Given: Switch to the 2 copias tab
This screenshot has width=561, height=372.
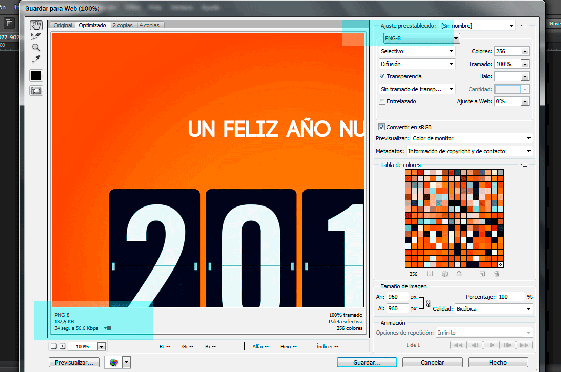Looking at the screenshot, I should [122, 25].
